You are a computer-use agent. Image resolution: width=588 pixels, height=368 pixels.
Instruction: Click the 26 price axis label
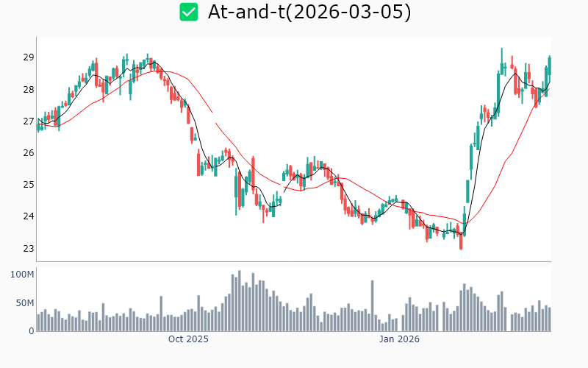pos(27,153)
